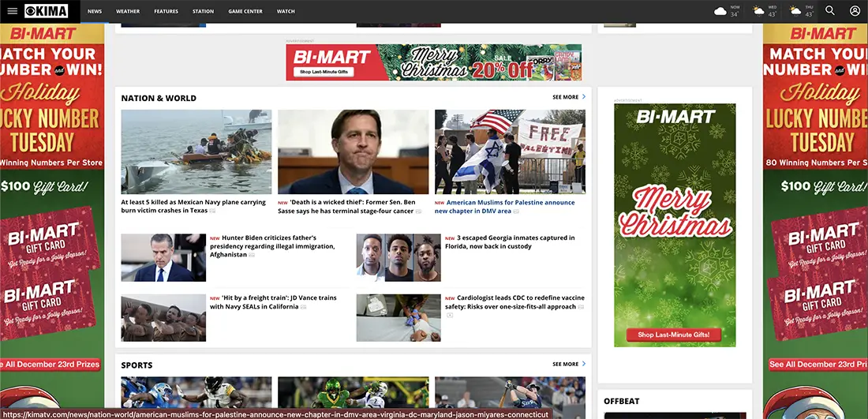The width and height of the screenshot is (868, 419).
Task: Click the KIMA logo
Action: click(x=47, y=11)
